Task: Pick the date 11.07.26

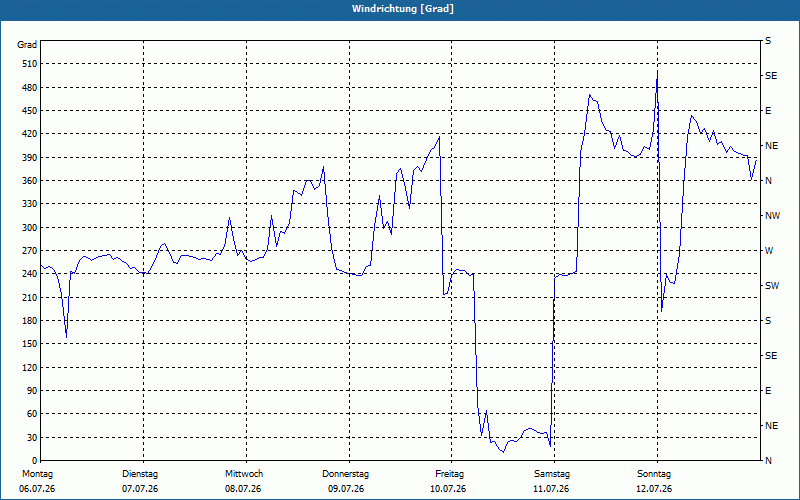Action: click(x=551, y=489)
